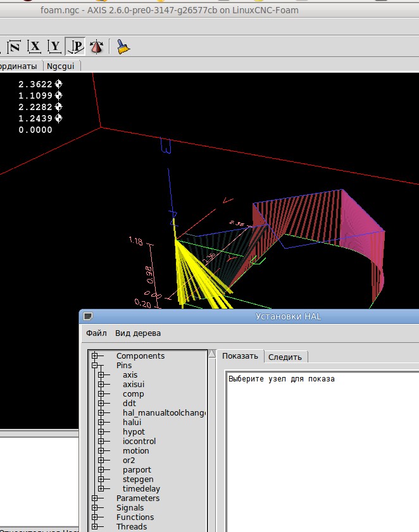The width and height of the screenshot is (419, 532).
Task: Click the rotated Z view icon
Action: (14, 46)
